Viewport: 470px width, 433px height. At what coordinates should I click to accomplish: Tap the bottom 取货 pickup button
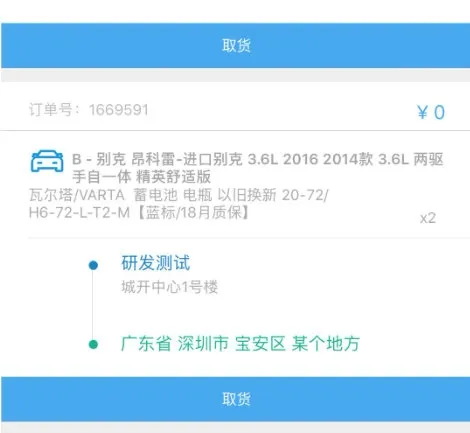pos(236,399)
